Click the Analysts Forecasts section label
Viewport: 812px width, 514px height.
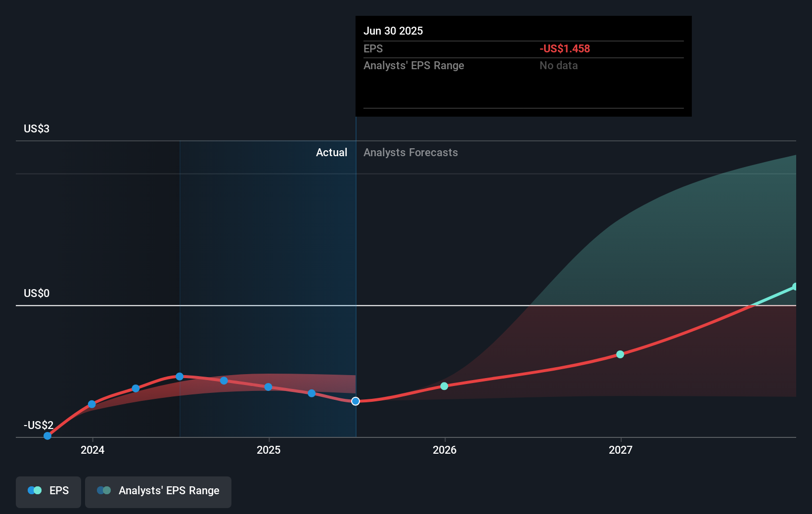[x=410, y=152]
